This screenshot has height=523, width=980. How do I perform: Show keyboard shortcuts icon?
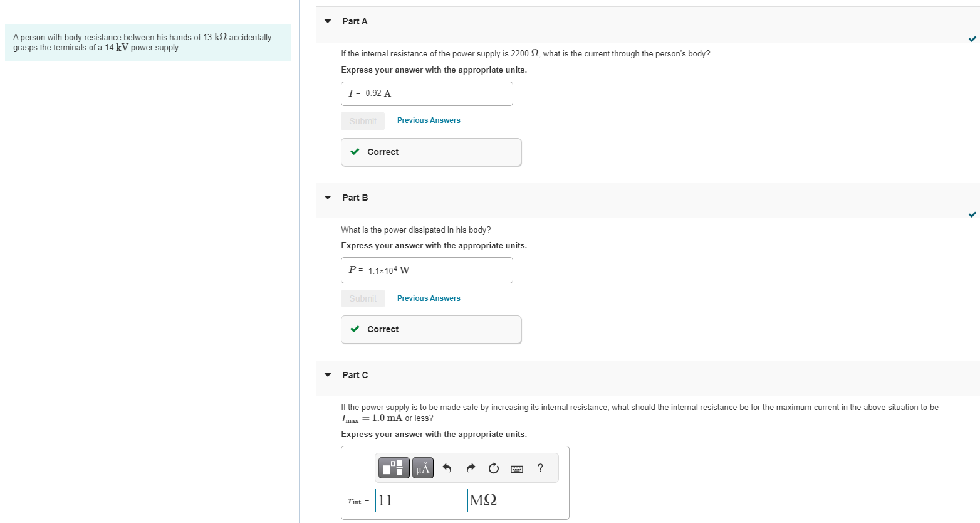point(517,468)
